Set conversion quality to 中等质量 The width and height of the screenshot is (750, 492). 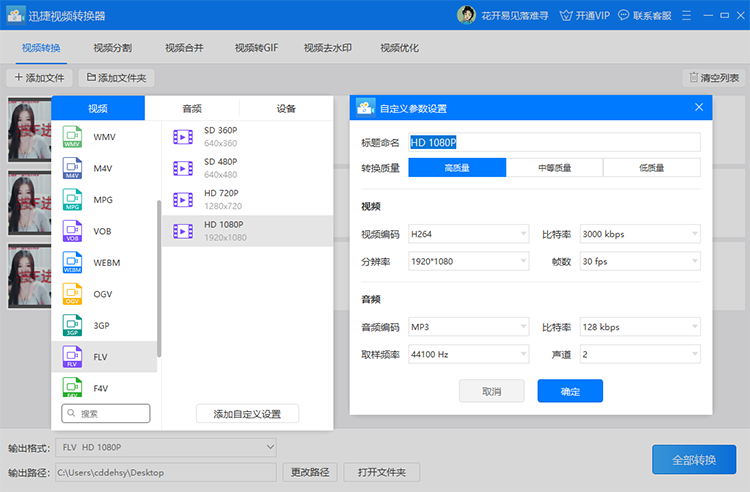click(554, 168)
